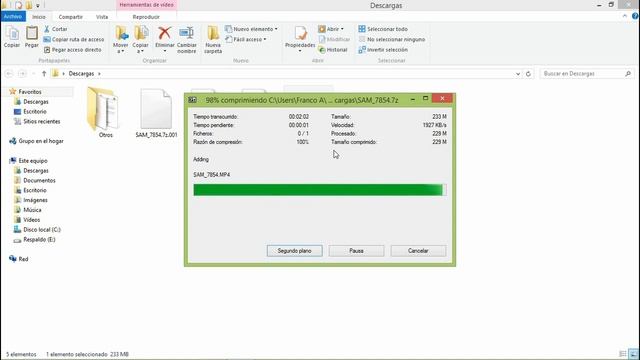640x360 pixels.
Task: Expand the Fácil acceso dropdown
Action: [x=246, y=40]
